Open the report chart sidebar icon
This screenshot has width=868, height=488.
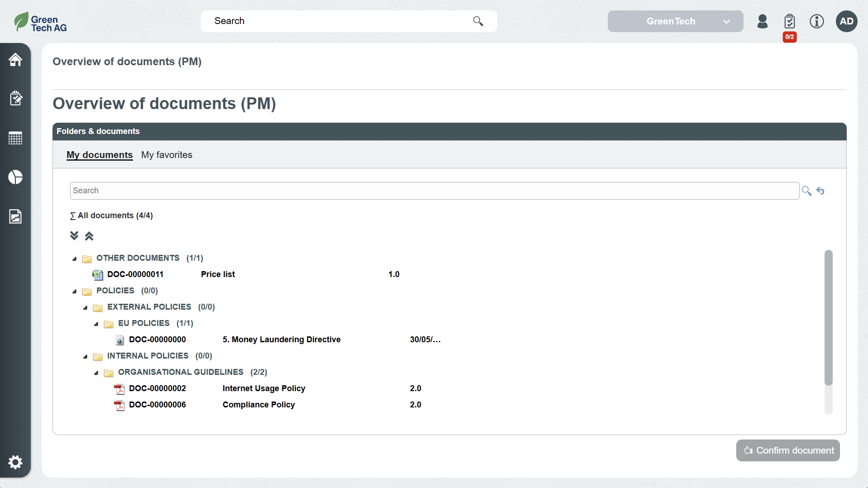point(15,216)
